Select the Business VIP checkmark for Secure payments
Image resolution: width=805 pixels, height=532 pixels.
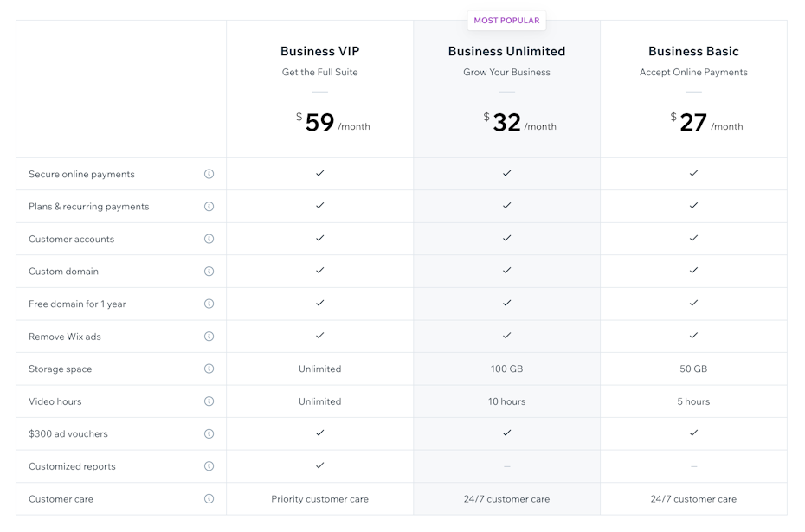319,173
